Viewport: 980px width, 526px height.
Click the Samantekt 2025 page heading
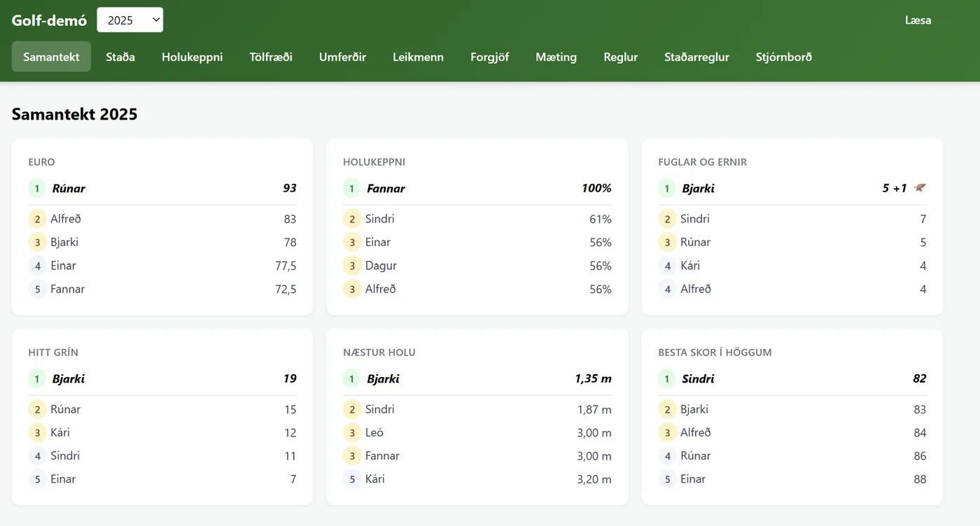(x=75, y=114)
